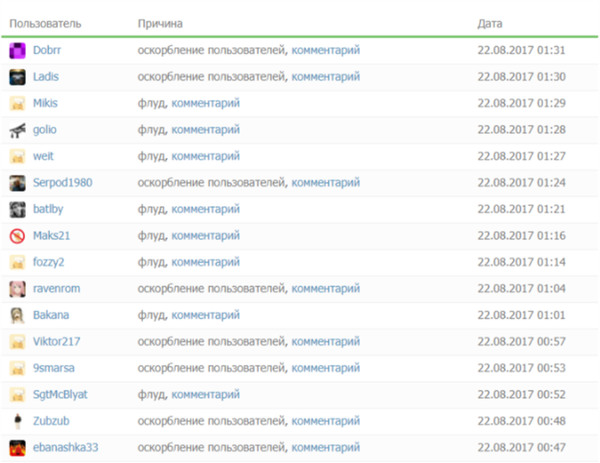Click the purple avatar next to Dobrr
Screen dimensions: 600x463
pyautogui.click(x=17, y=50)
